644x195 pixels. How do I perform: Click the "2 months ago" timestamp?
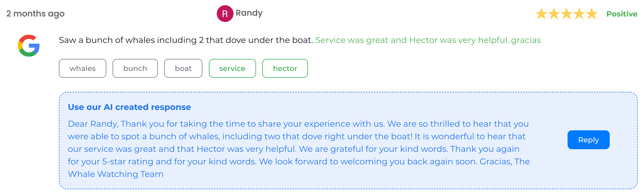pyautogui.click(x=35, y=14)
